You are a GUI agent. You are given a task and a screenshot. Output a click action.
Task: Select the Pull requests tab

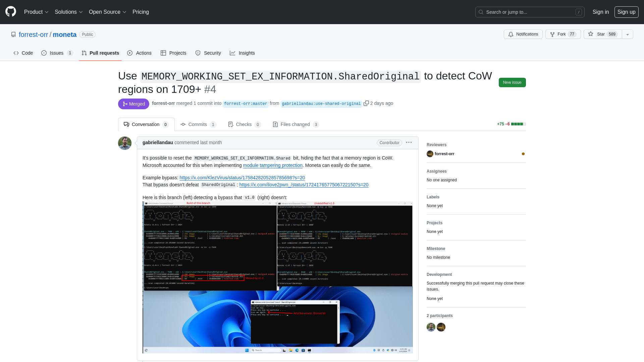click(x=100, y=53)
